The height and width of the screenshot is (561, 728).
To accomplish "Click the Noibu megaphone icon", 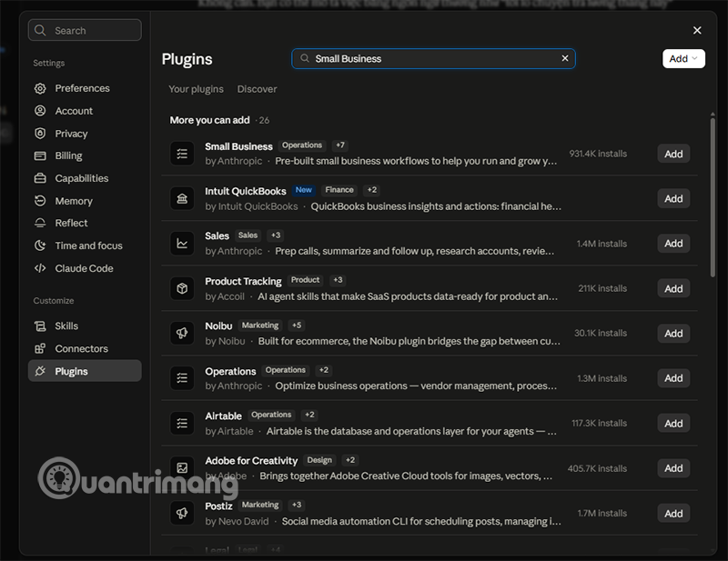I will pos(182,333).
